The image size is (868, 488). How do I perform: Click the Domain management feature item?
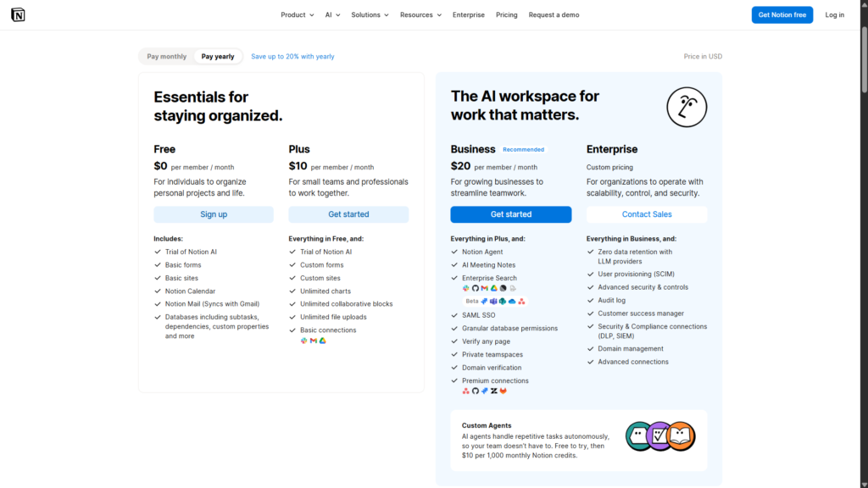(631, 349)
